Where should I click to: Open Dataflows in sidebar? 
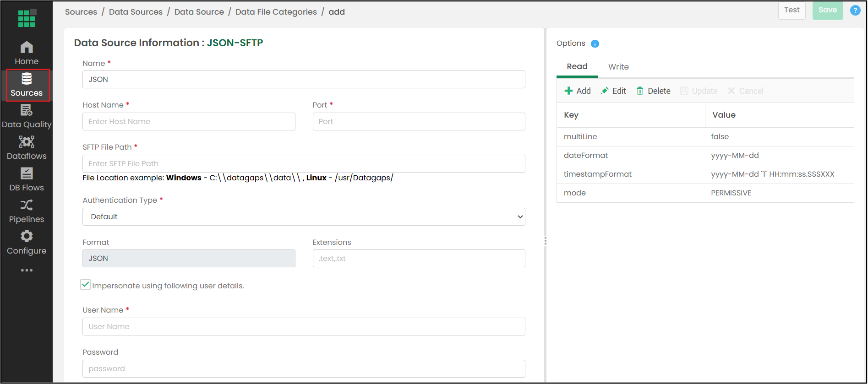tap(27, 148)
